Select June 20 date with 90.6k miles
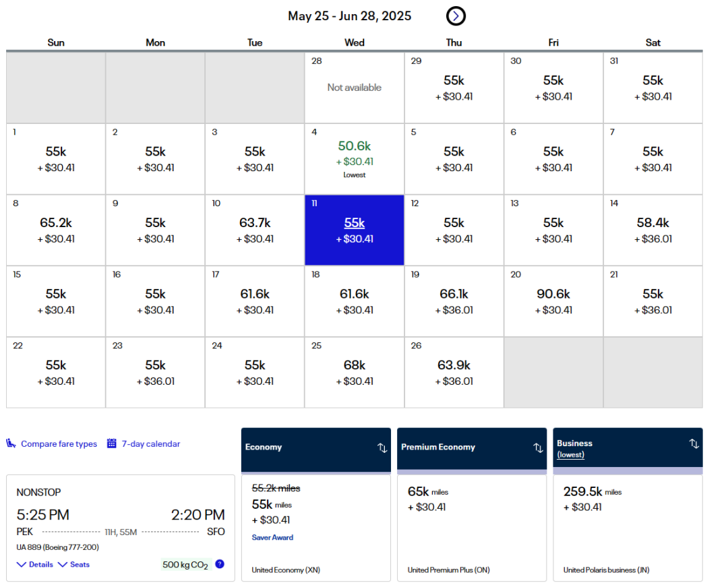Image resolution: width=728 pixels, height=583 pixels. pyautogui.click(x=553, y=301)
